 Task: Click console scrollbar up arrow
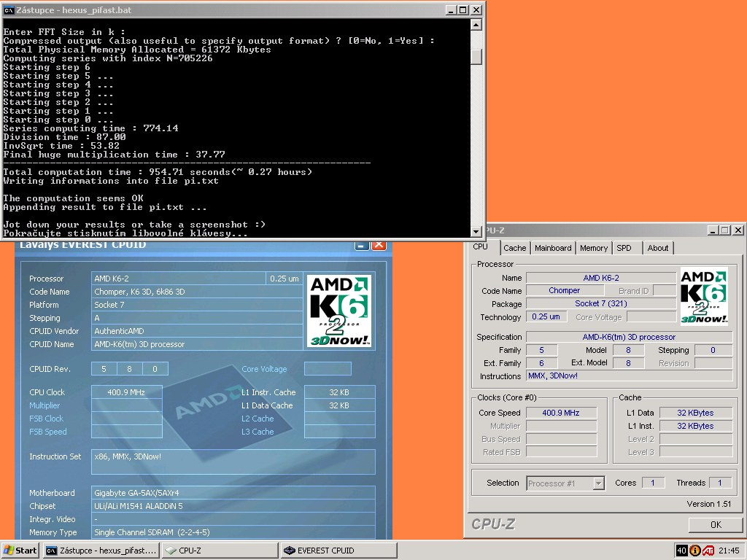pyautogui.click(x=476, y=25)
